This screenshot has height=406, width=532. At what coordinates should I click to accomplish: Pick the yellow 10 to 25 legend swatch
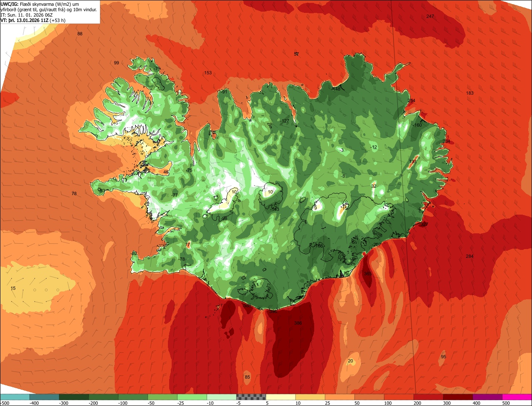[x=310, y=397]
